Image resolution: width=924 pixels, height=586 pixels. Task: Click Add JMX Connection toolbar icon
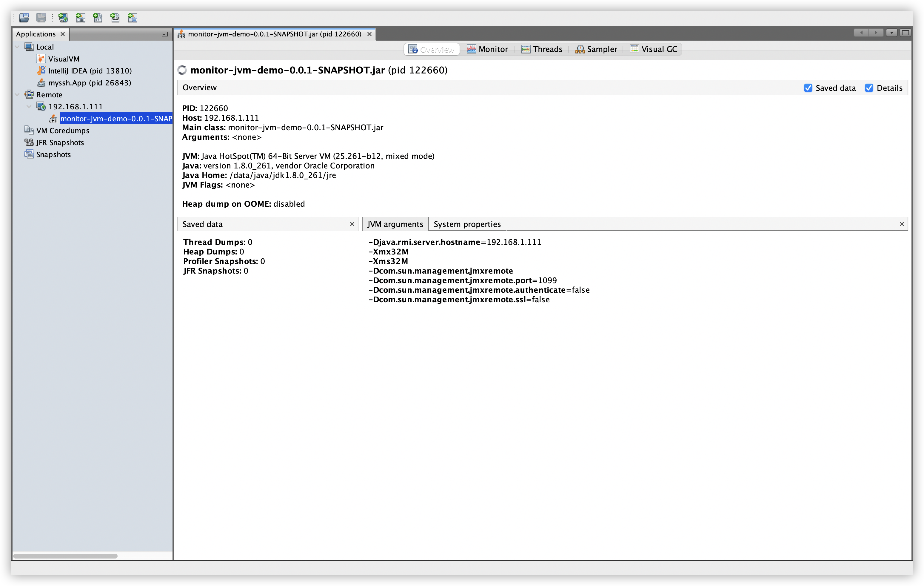coord(81,18)
